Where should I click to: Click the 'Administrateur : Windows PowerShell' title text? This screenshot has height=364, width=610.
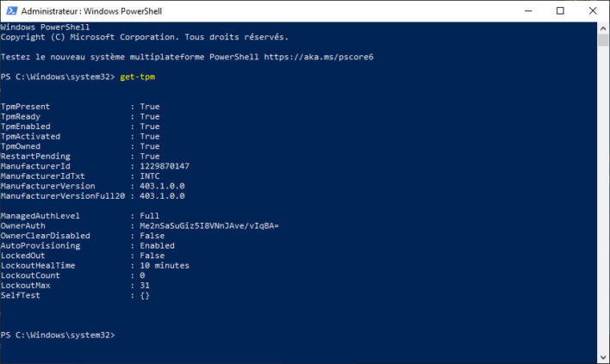[95, 10]
